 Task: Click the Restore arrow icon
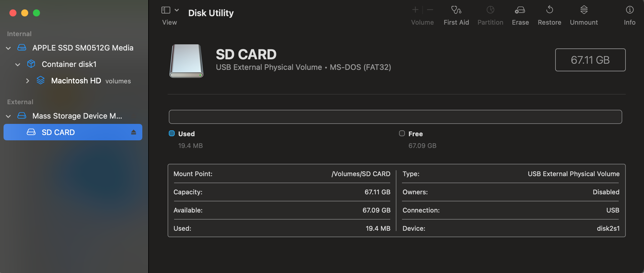(x=549, y=10)
